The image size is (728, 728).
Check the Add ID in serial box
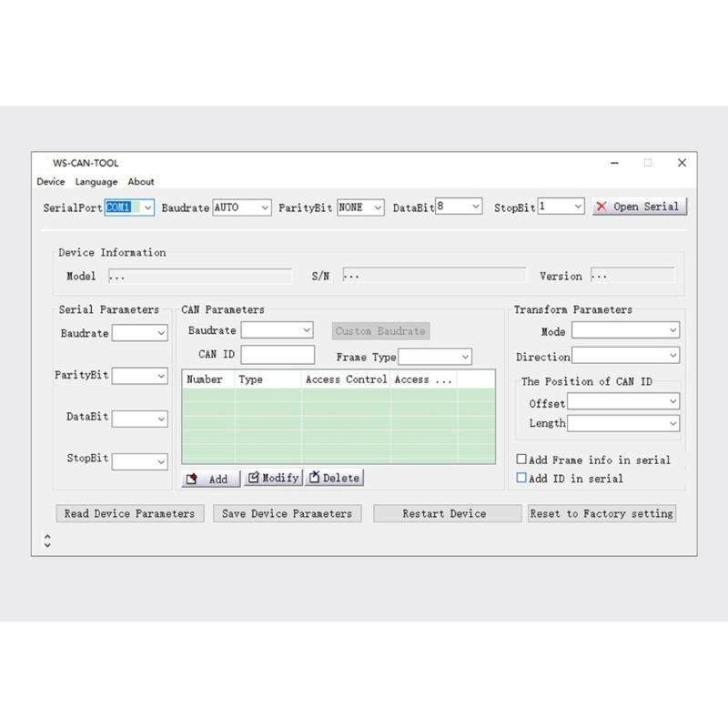click(521, 478)
